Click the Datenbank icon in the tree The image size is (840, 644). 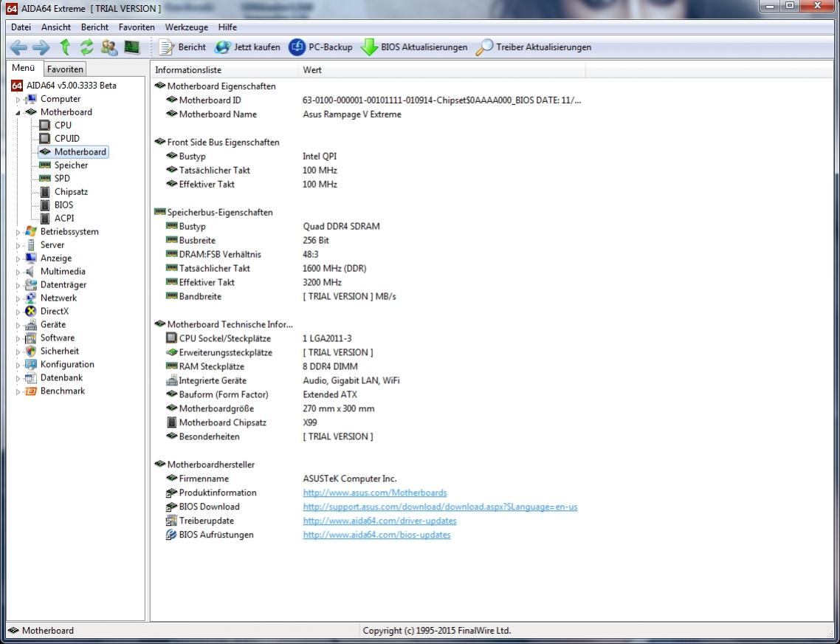tap(31, 377)
